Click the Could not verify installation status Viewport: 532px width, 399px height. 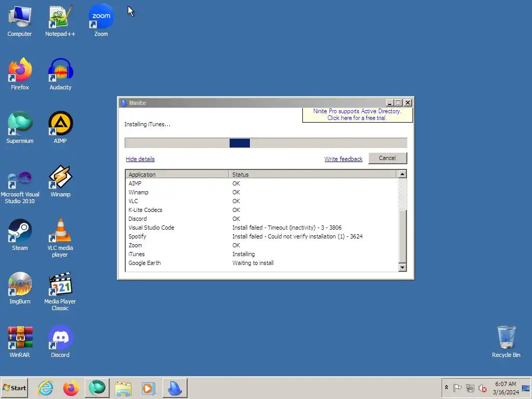297,236
